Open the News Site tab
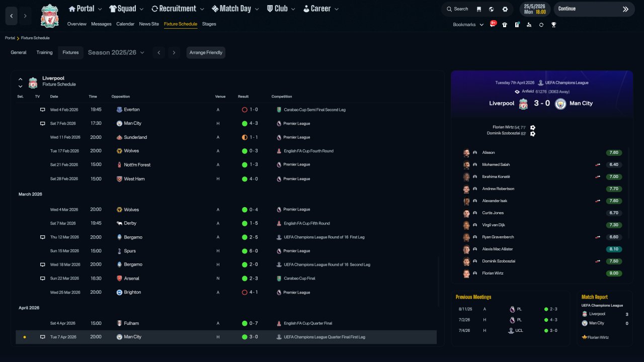The height and width of the screenshot is (362, 644). tap(149, 24)
